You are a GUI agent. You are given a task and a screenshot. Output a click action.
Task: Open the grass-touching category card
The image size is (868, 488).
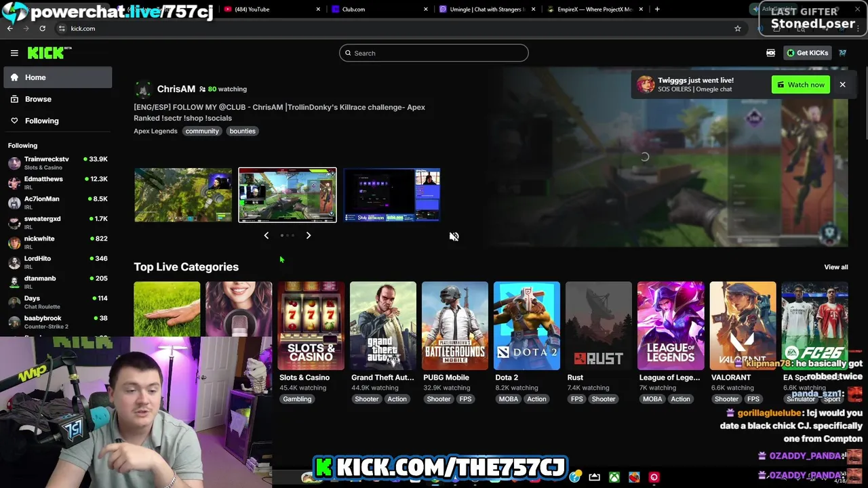pyautogui.click(x=167, y=309)
